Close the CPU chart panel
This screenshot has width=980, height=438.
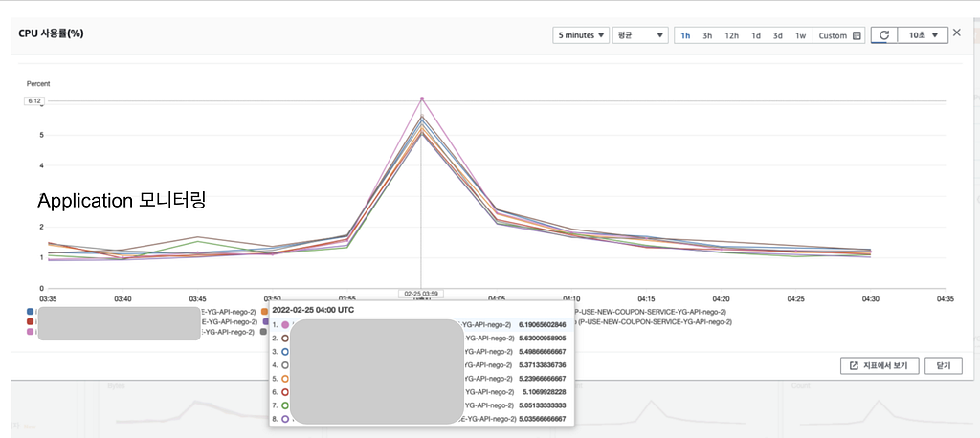point(957,33)
